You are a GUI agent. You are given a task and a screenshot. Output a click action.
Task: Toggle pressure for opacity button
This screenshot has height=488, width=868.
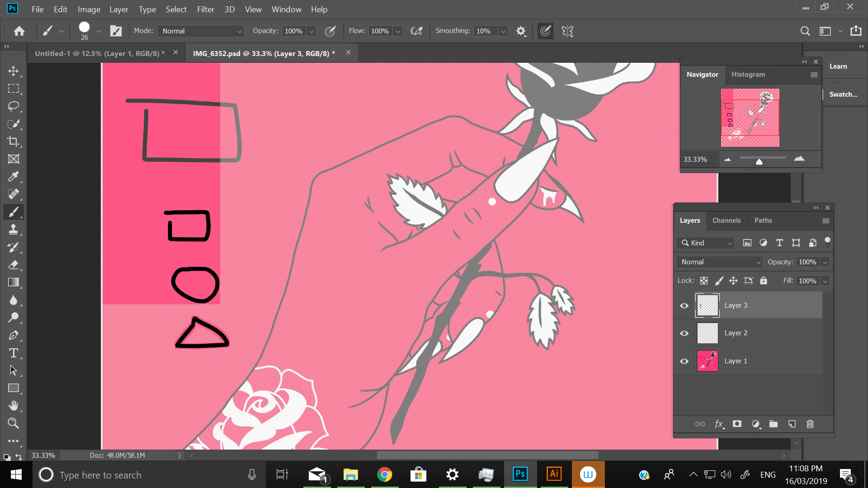(x=330, y=31)
